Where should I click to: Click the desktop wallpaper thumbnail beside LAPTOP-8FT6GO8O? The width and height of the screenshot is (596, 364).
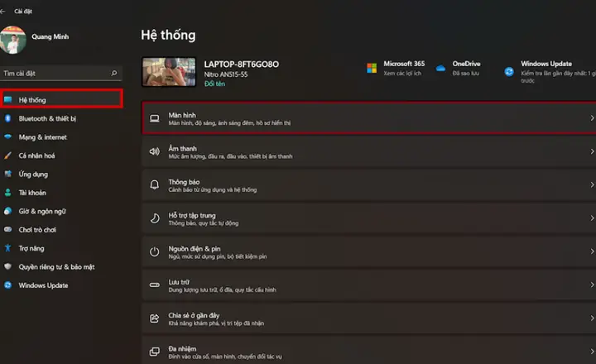[169, 72]
